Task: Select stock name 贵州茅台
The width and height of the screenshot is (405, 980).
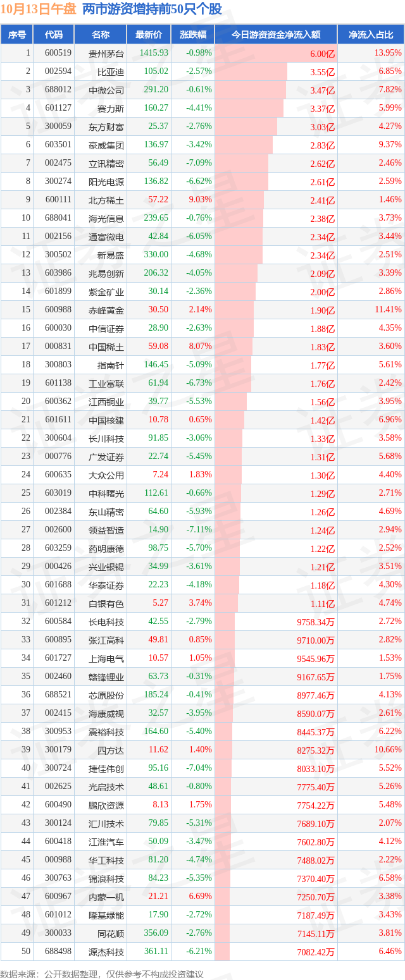Action: tap(106, 53)
